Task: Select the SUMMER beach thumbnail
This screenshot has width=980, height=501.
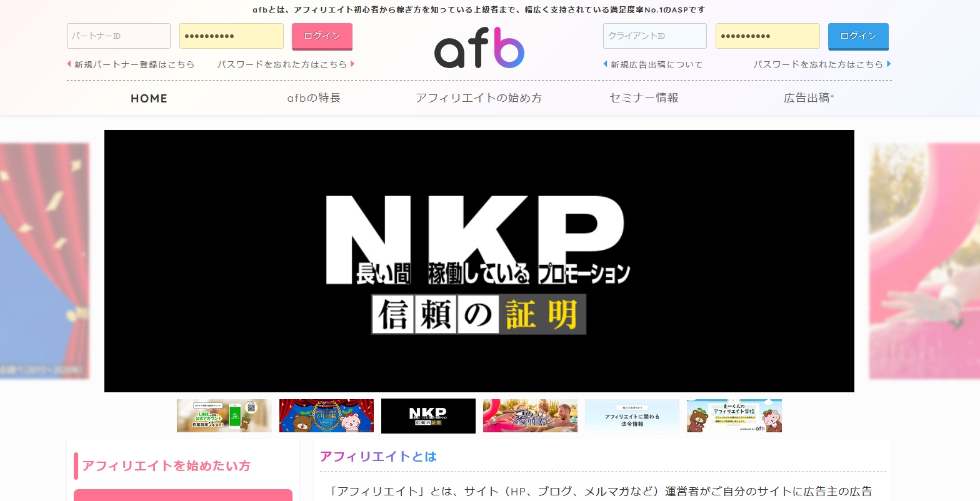Action: click(x=530, y=416)
